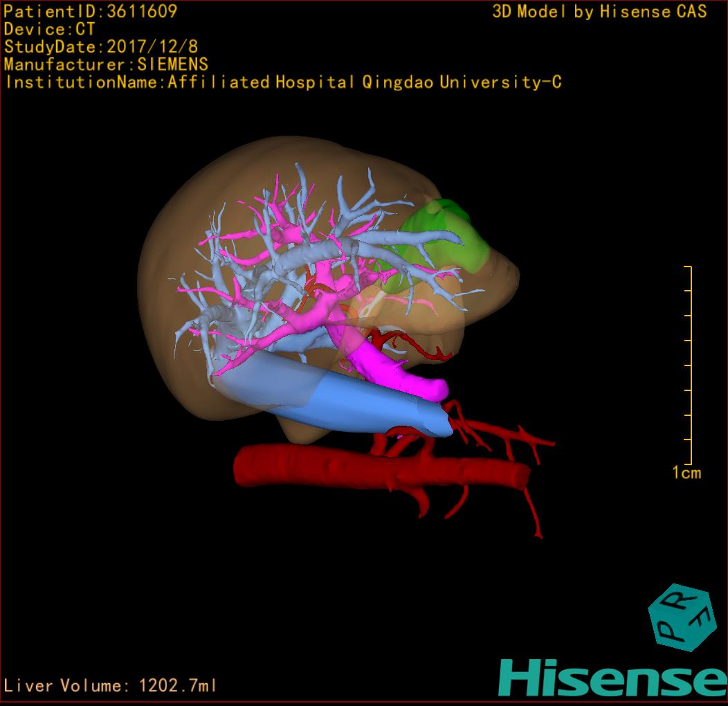
Task: Click the PatientID:3611609 text
Action: point(91,12)
